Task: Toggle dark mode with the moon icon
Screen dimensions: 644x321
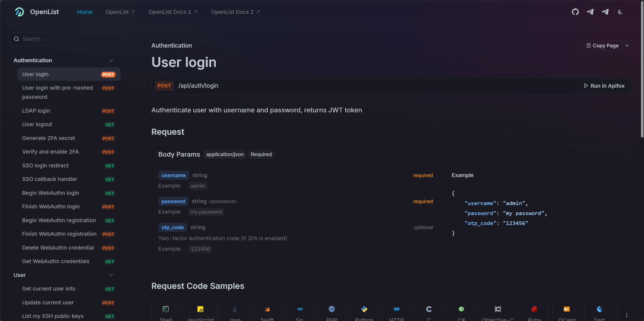Action: [620, 12]
